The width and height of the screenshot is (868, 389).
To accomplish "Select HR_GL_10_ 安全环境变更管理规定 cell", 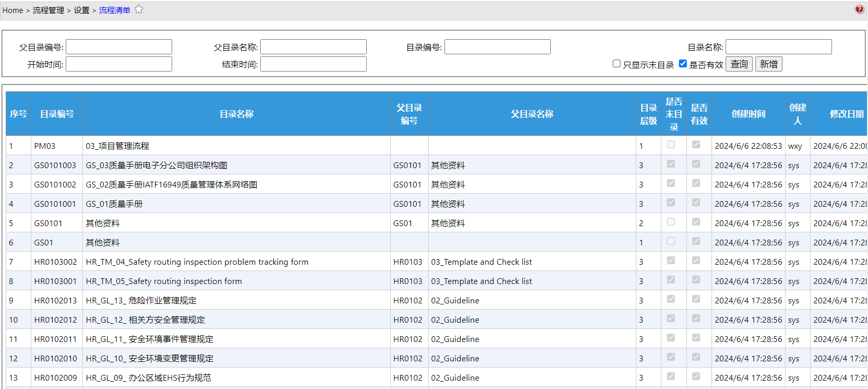I will tap(236, 358).
